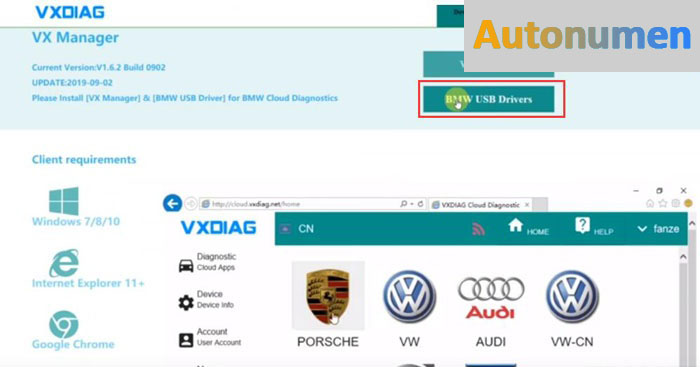The image size is (700, 367).
Task: Open the CN language selector
Action: click(297, 229)
